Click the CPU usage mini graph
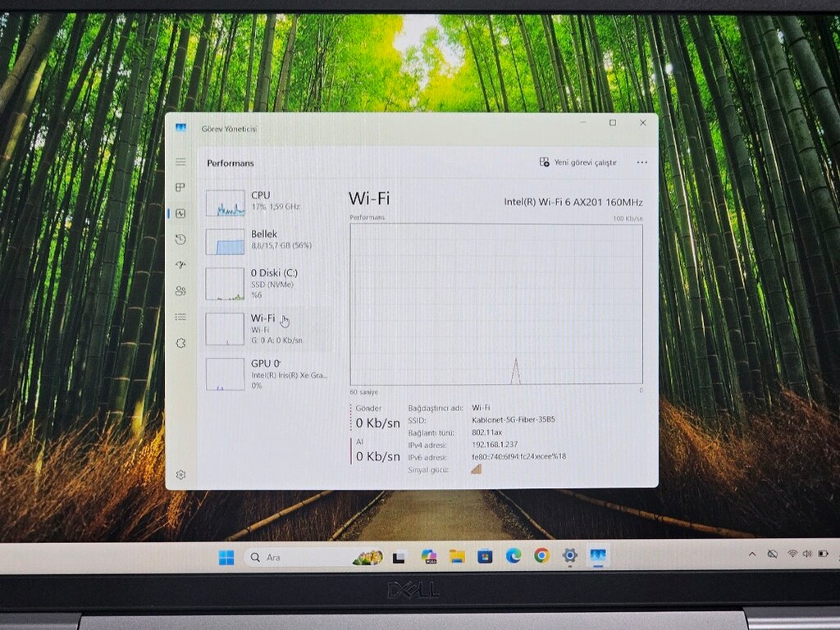Screen dimensions: 840x630 [x=225, y=203]
